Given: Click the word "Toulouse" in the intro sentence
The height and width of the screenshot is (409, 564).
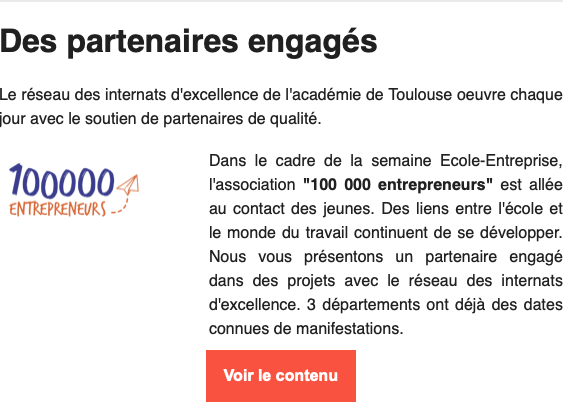Looking at the screenshot, I should point(420,95).
